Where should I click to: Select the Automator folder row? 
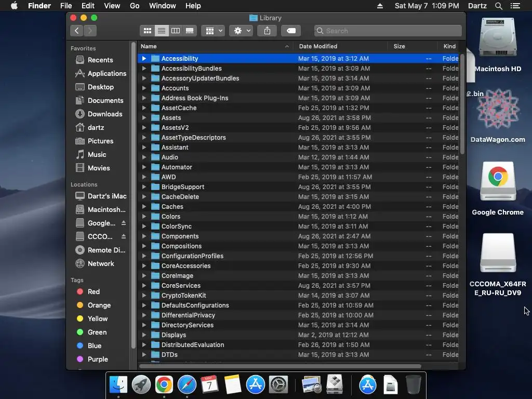[x=298, y=167]
